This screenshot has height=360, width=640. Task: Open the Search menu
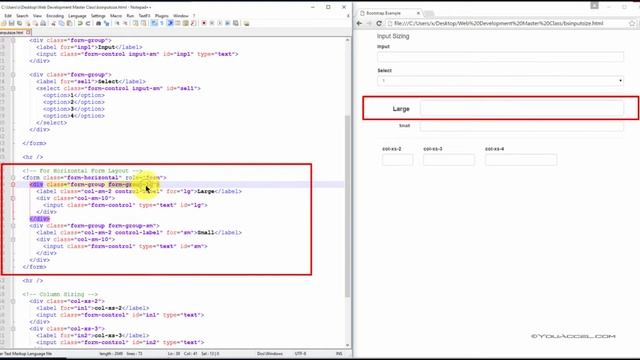tap(22, 16)
